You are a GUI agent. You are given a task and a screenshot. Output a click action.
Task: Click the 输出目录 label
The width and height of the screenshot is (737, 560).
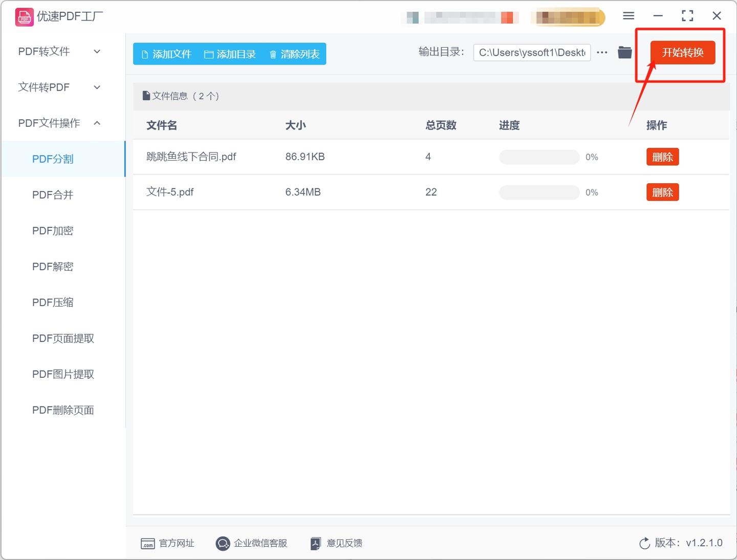(441, 52)
